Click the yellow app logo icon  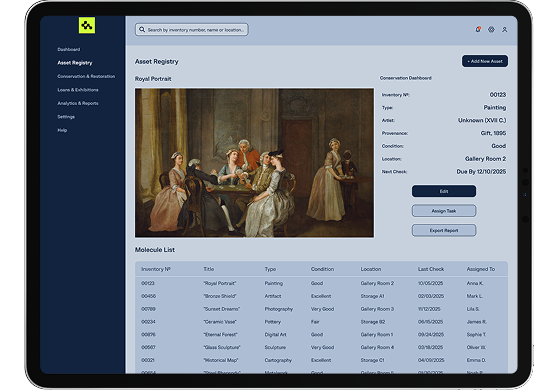click(x=87, y=25)
